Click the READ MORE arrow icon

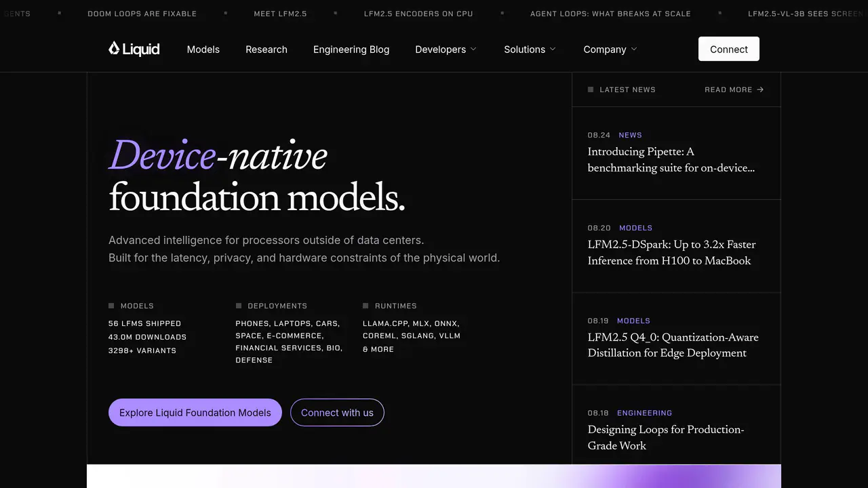pos(760,89)
